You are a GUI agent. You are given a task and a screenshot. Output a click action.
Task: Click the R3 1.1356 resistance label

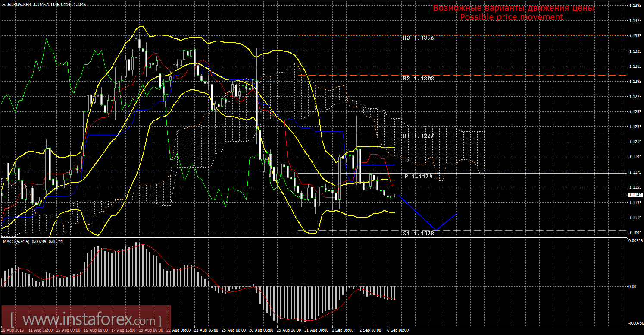[x=419, y=38]
